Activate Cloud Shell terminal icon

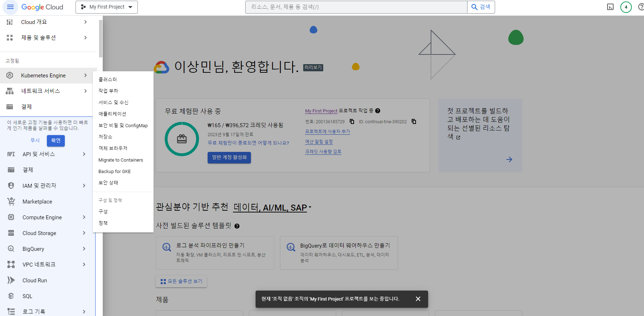(x=610, y=7)
